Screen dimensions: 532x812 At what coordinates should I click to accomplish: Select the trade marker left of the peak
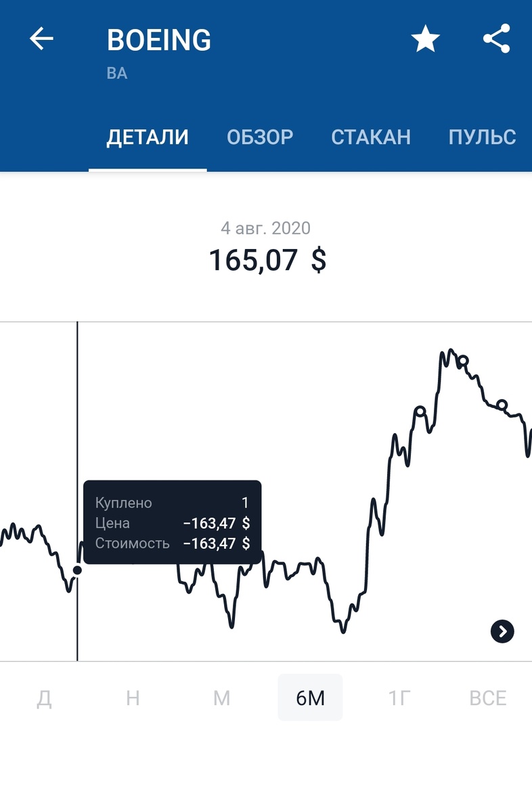[420, 411]
